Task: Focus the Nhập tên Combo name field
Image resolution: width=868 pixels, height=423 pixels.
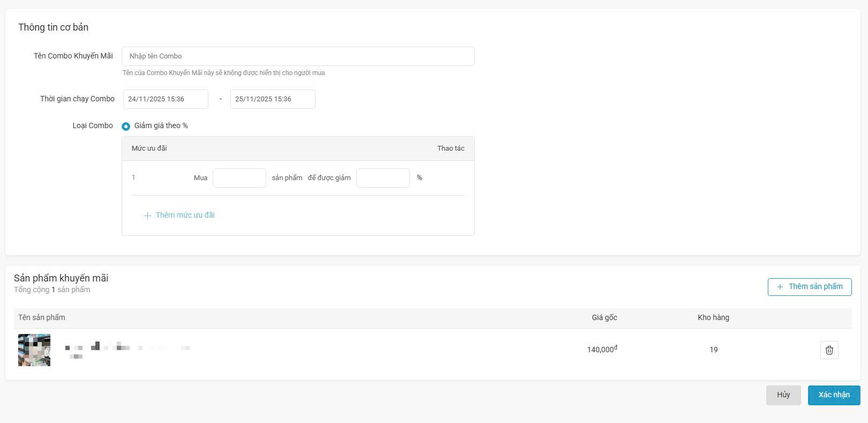Action: 298,56
